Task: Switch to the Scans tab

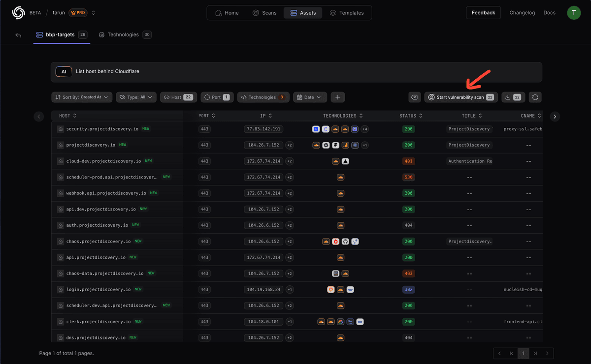Action: click(265, 13)
